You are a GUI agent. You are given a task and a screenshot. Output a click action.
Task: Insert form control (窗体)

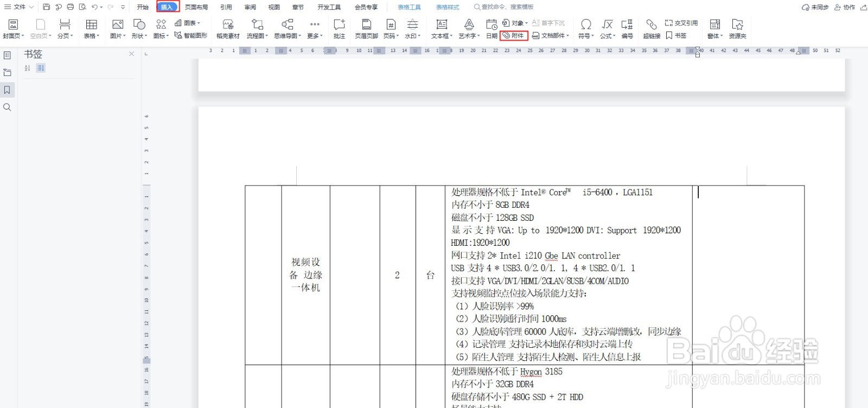click(x=715, y=29)
